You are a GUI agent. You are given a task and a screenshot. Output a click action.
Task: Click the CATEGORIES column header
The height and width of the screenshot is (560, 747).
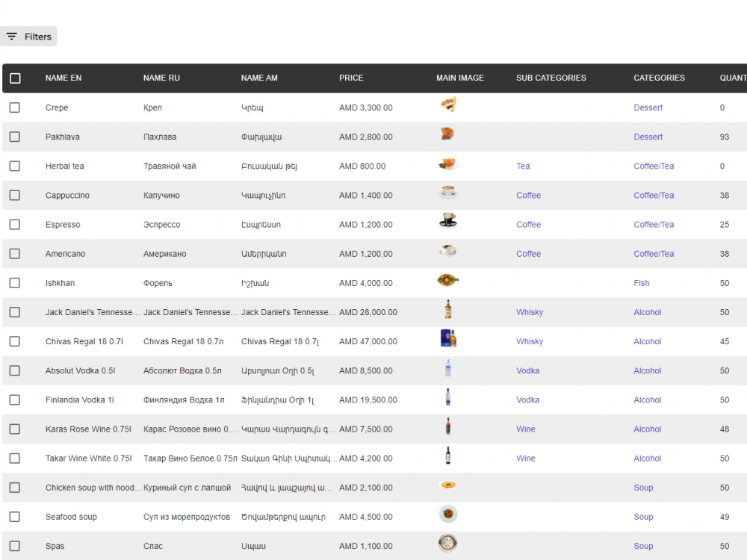click(x=659, y=78)
